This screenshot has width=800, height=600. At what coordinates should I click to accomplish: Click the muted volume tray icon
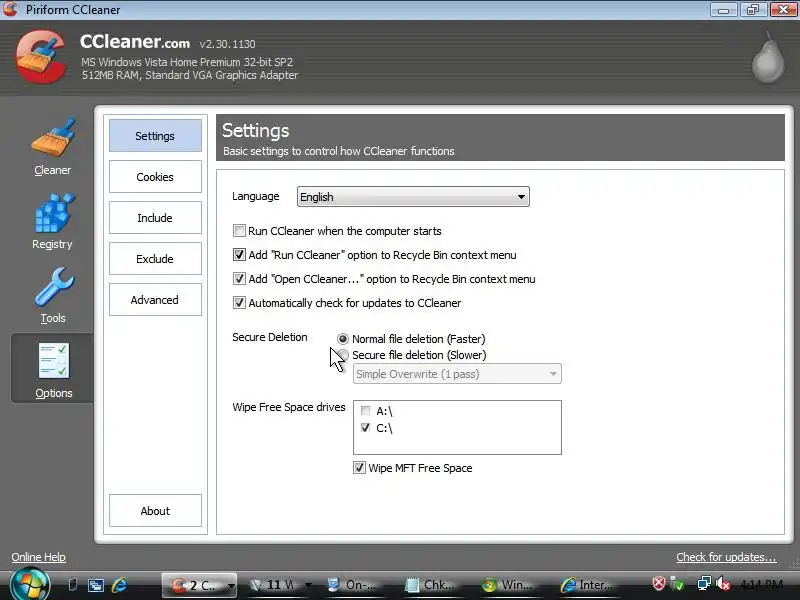(x=723, y=584)
